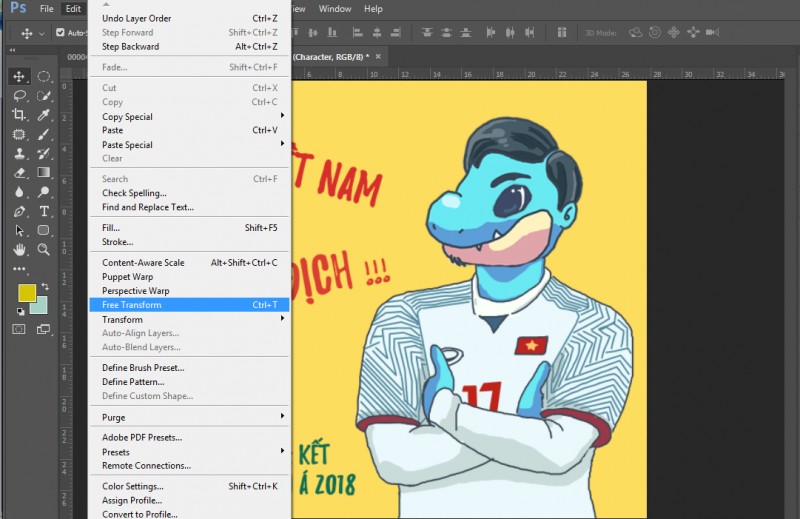Choose Perspective Warp
800x519 pixels.
(189, 290)
